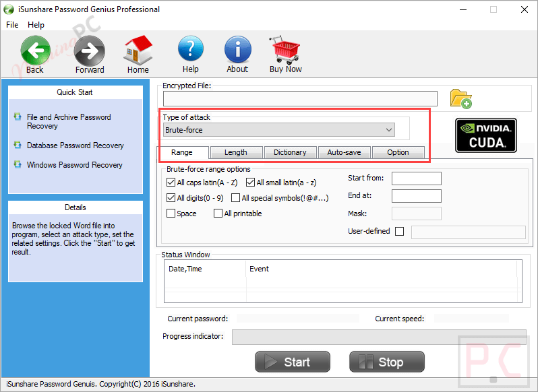Click the NVIDIA CUDA badge

pos(486,135)
